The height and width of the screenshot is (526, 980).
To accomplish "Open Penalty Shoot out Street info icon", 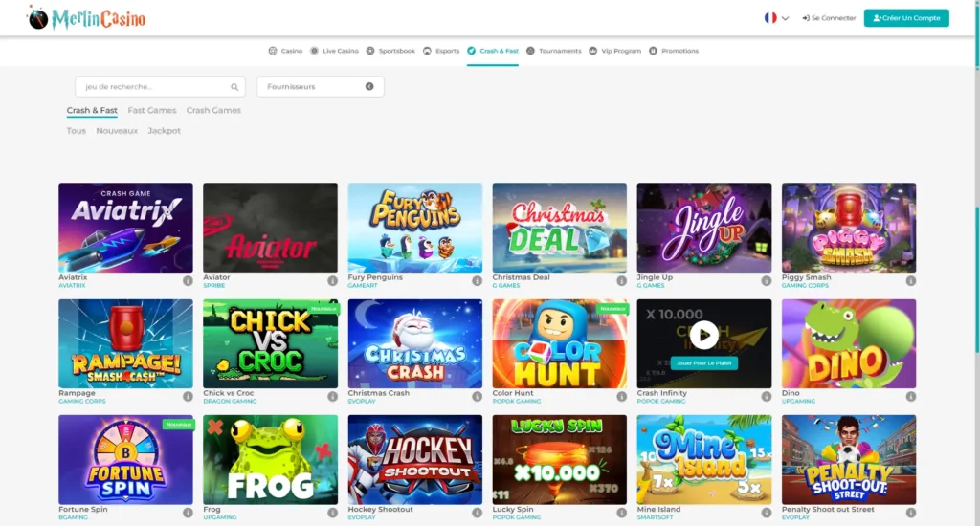I will 911,513.
